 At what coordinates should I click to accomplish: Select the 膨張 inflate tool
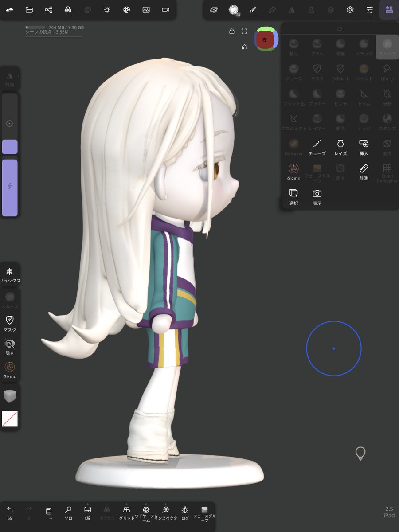pos(340,121)
